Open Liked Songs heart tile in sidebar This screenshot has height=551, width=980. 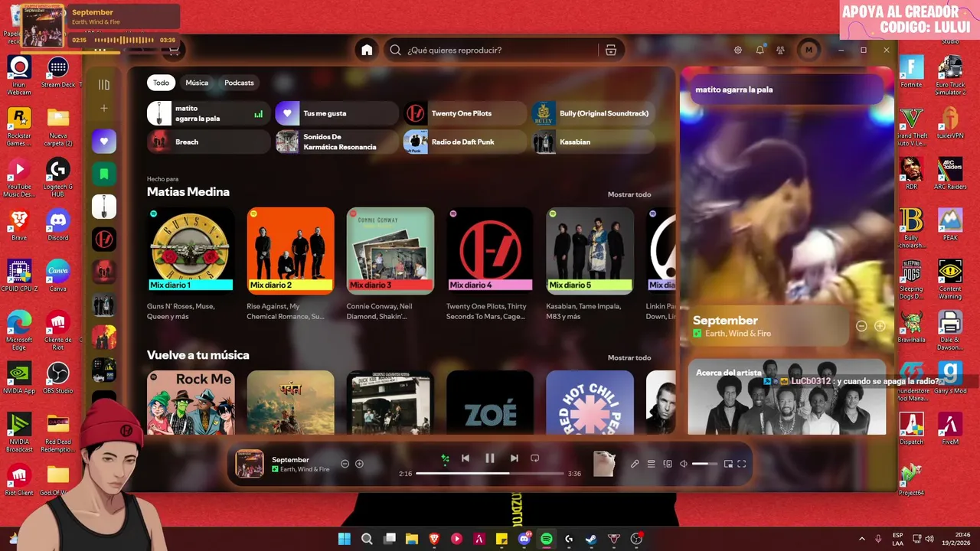point(104,141)
